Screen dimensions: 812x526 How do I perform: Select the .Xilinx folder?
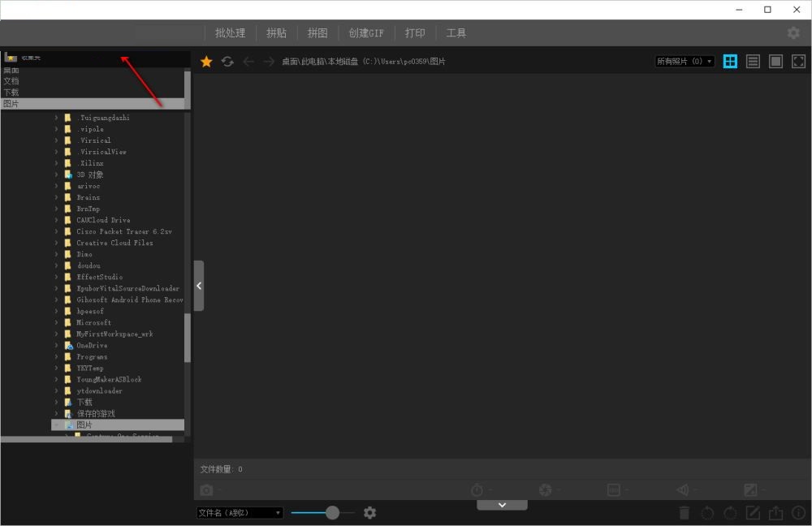(91, 163)
